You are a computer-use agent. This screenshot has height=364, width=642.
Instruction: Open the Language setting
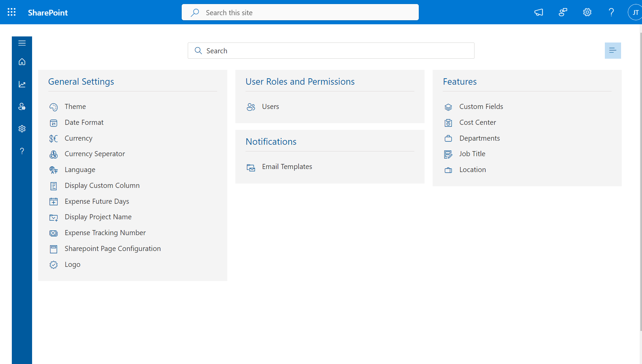tap(80, 170)
